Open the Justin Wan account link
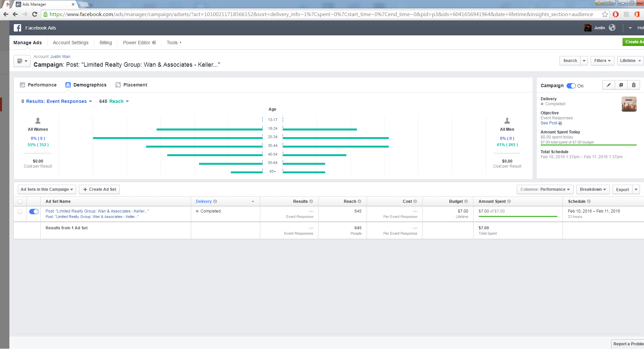 60,57
